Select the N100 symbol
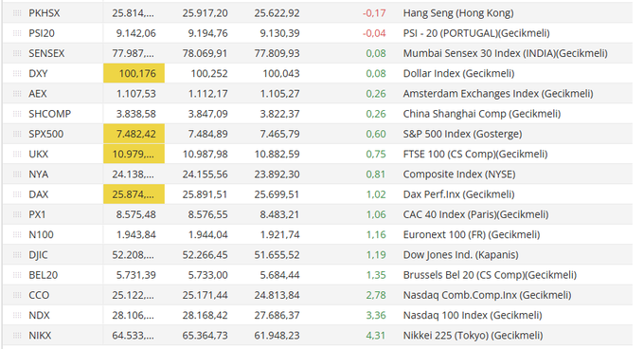This screenshot has height=349, width=644. point(41,235)
